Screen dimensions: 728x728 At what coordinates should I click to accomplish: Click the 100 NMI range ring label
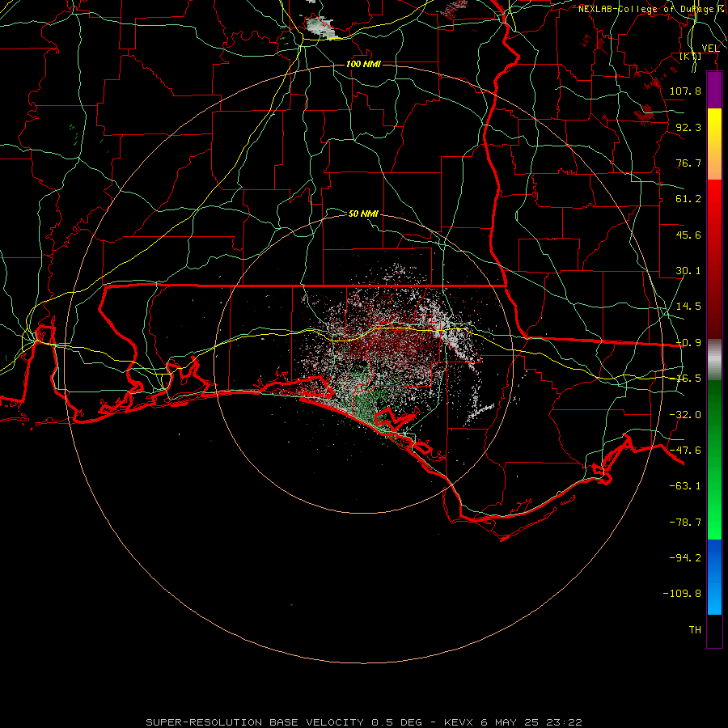363,64
